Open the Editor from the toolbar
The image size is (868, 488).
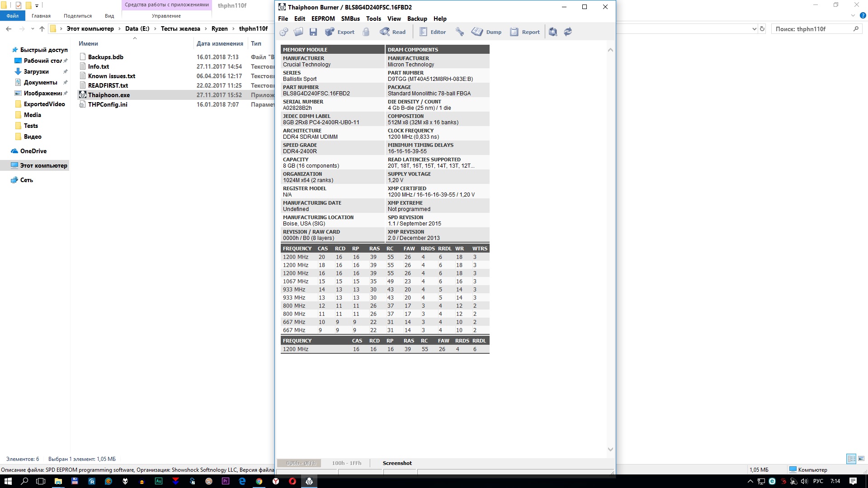433,32
